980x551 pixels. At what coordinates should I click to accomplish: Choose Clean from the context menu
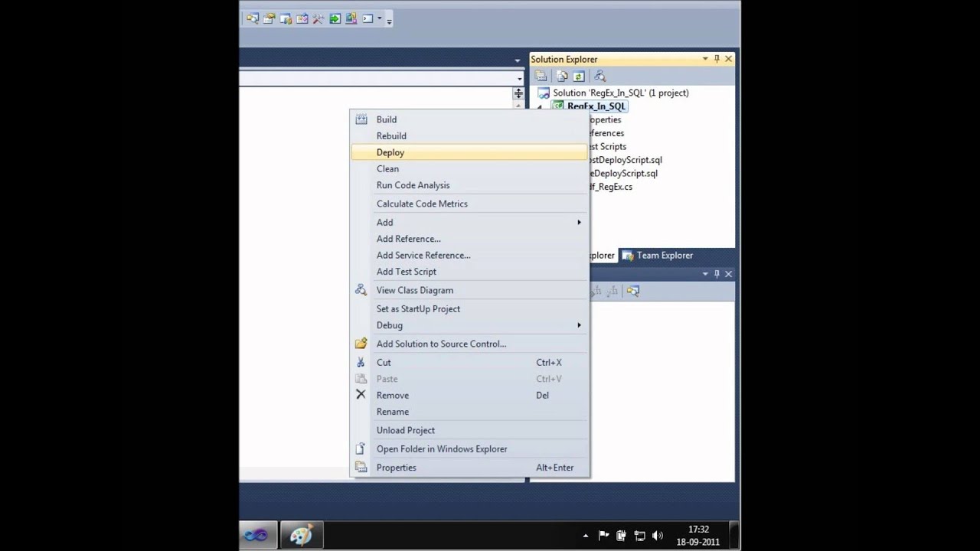click(469, 169)
